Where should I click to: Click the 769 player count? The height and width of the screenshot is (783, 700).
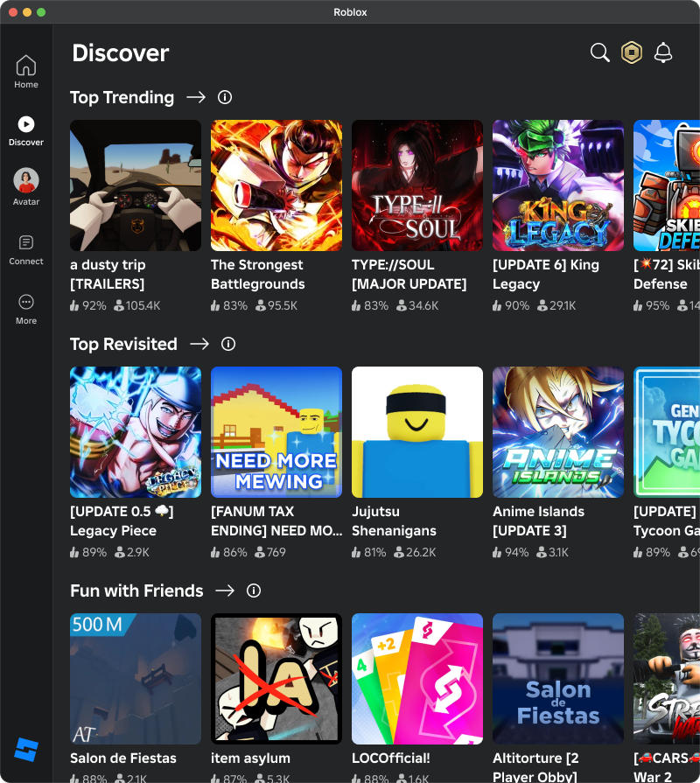tap(270, 552)
